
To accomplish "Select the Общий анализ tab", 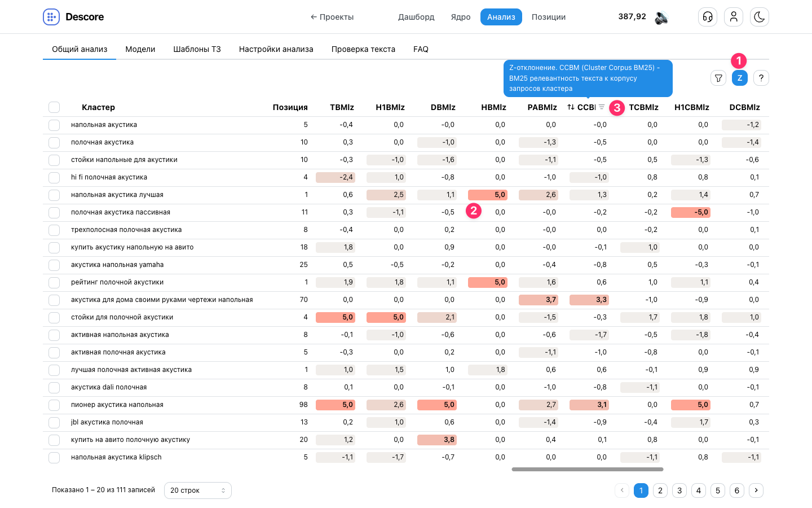I will [80, 49].
